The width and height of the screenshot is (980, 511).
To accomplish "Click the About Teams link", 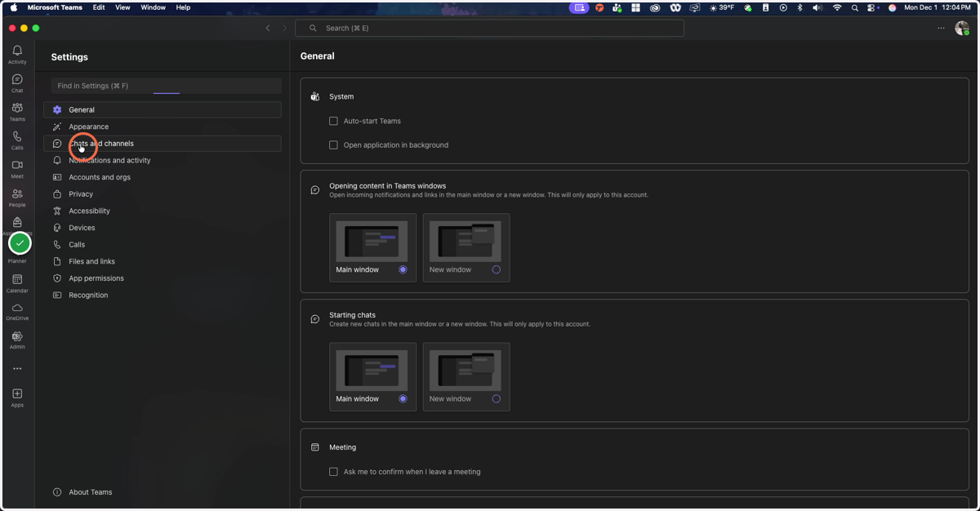I will 91,492.
